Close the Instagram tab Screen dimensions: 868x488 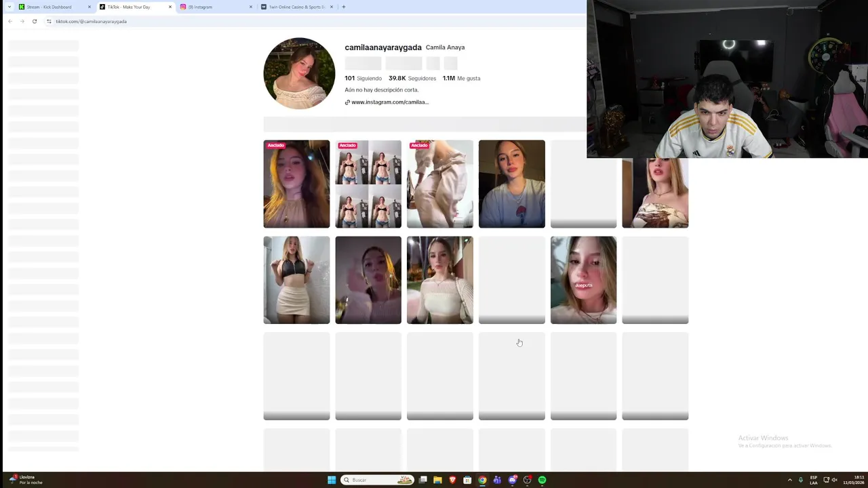(x=251, y=7)
